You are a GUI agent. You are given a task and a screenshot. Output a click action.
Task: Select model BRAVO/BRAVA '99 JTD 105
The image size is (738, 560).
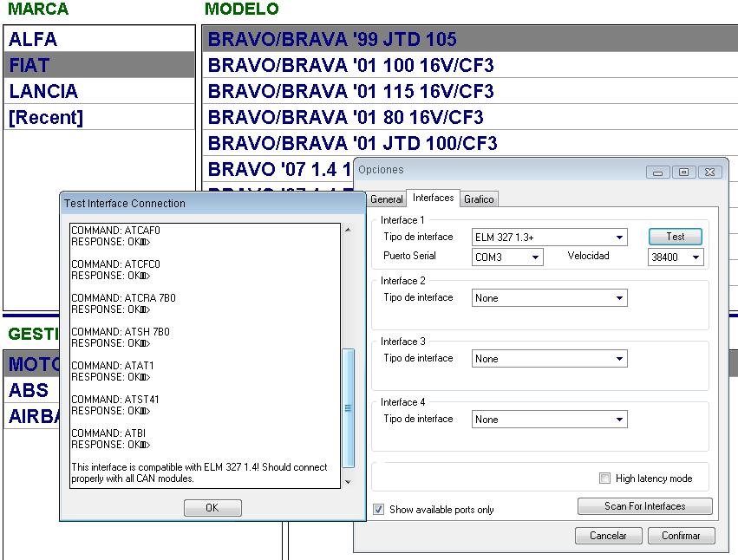click(x=470, y=39)
